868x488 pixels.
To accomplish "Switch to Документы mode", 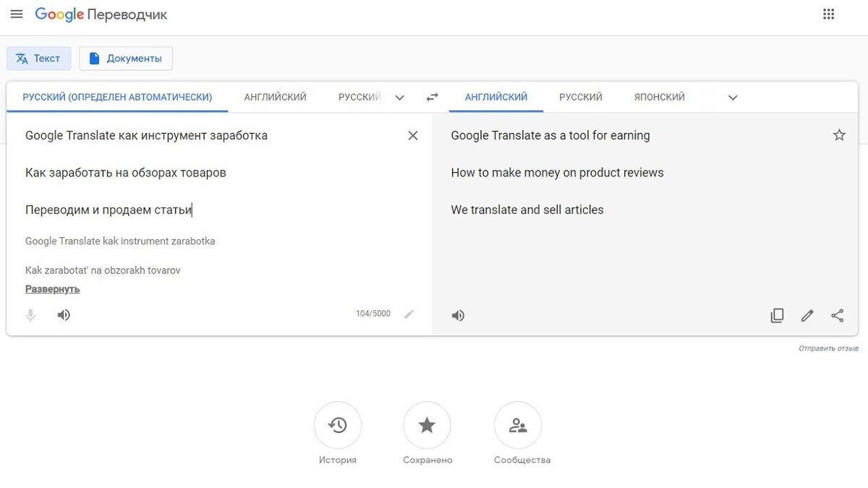I will (x=126, y=59).
